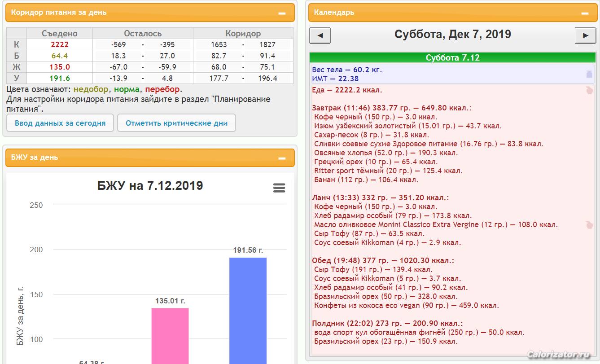
Task: Collapse the Коридор питания за день panel
Action: [x=282, y=13]
